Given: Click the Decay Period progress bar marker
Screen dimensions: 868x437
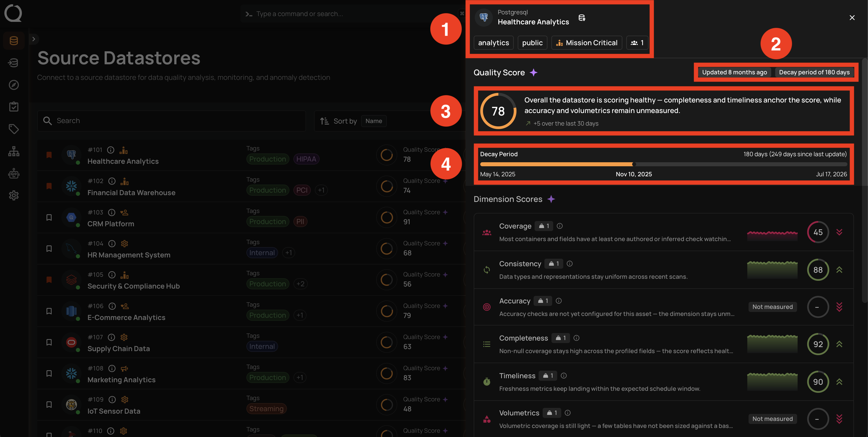Looking at the screenshot, I should (634, 164).
